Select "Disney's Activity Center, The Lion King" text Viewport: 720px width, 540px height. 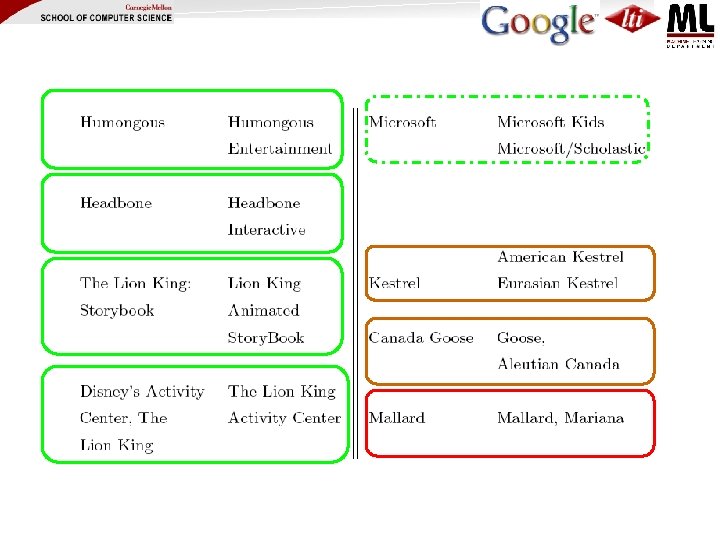[142, 418]
